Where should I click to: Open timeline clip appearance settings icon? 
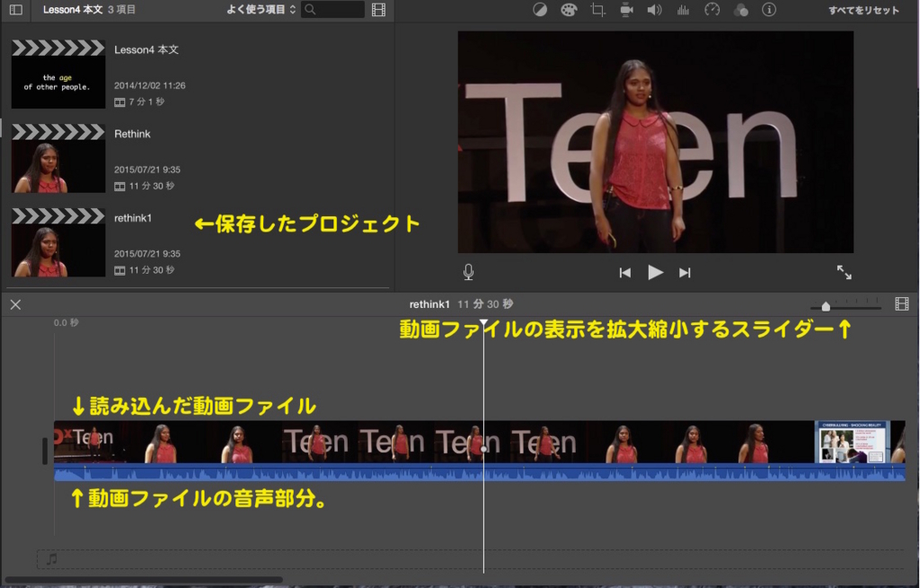pos(902,304)
